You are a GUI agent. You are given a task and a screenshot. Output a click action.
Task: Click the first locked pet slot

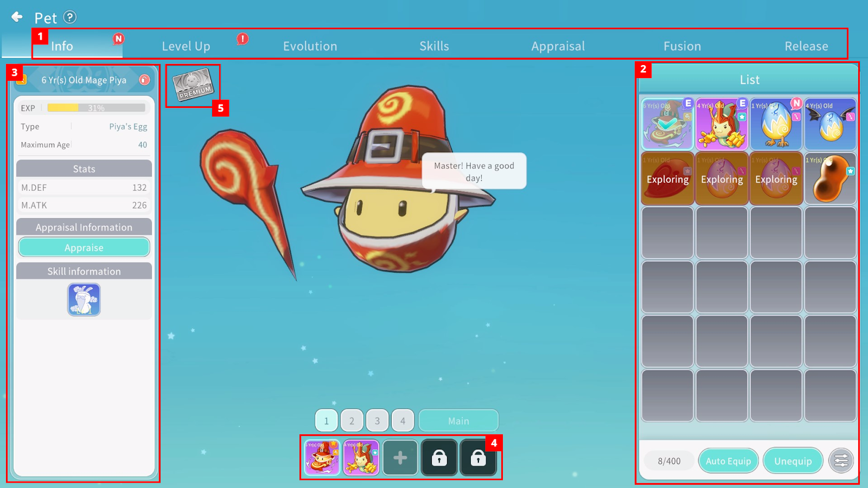click(439, 458)
